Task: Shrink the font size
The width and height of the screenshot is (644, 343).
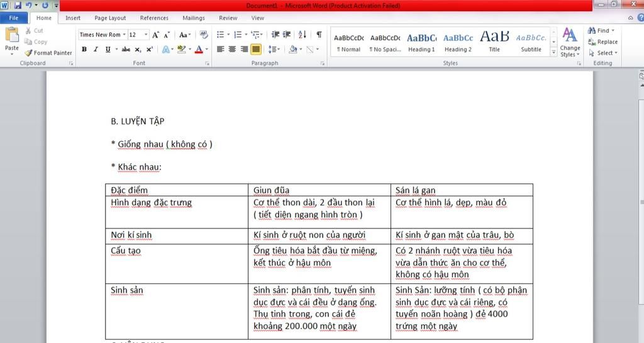Action: tap(166, 35)
